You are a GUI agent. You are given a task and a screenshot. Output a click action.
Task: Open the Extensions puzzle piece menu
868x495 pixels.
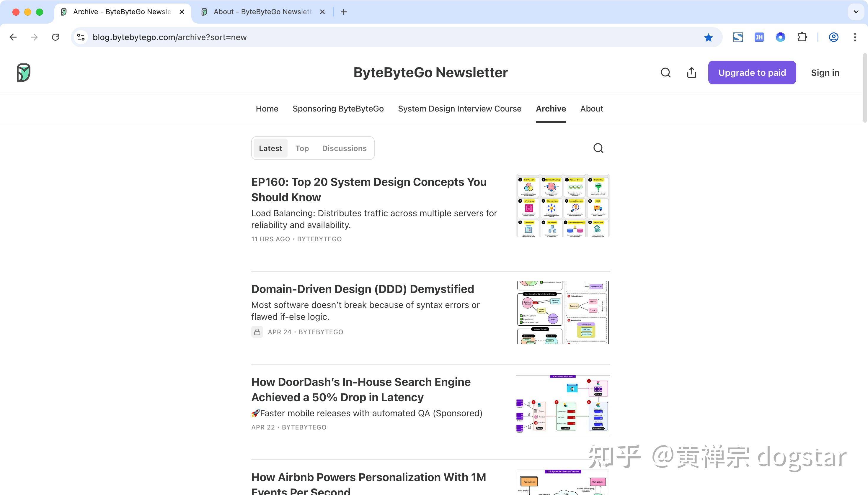point(802,37)
